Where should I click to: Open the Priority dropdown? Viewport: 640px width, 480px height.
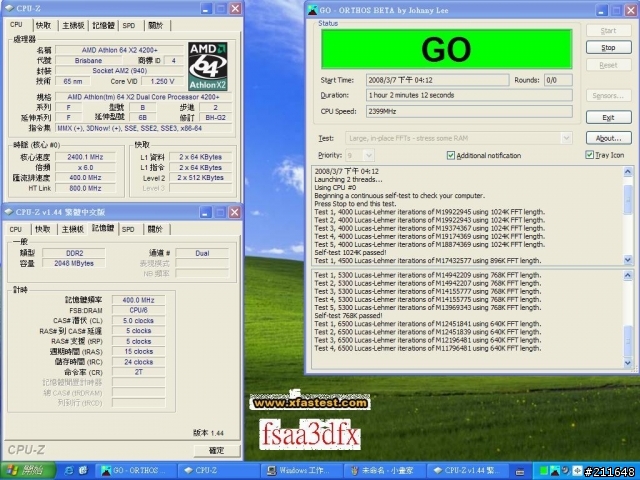pos(369,156)
